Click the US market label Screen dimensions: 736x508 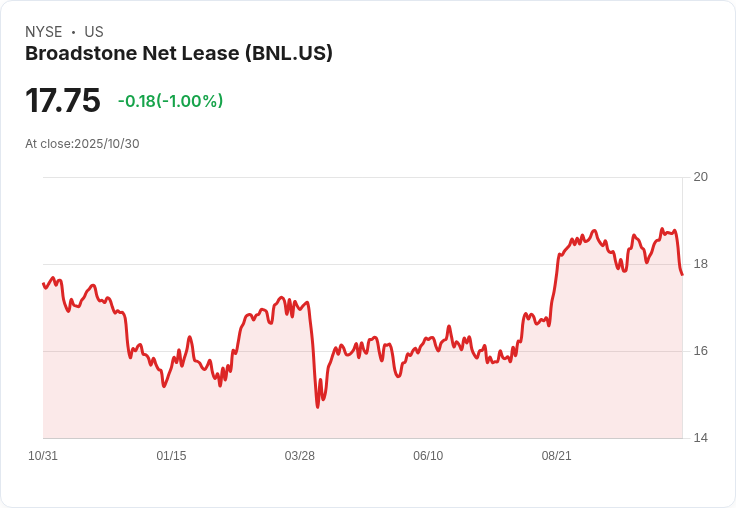click(x=94, y=32)
